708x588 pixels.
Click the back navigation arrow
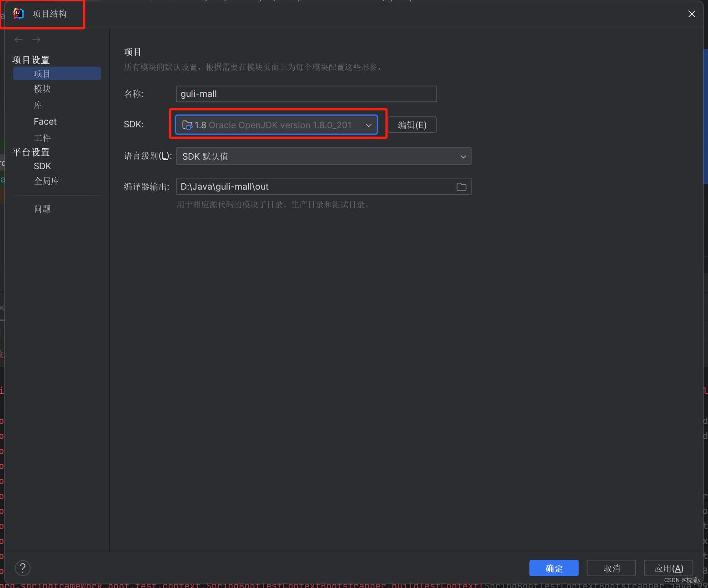19,40
